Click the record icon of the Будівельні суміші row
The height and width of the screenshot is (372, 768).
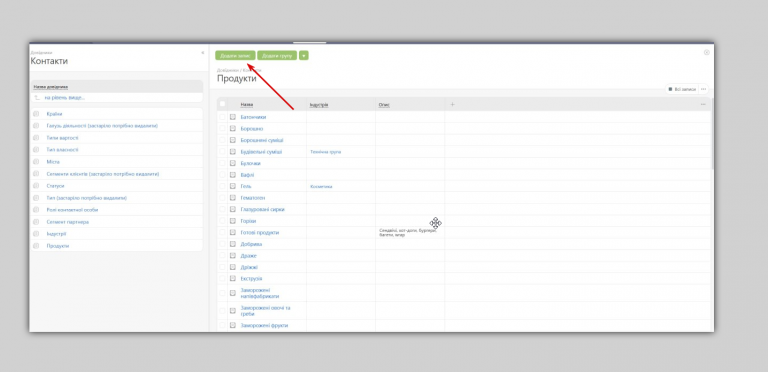point(233,152)
